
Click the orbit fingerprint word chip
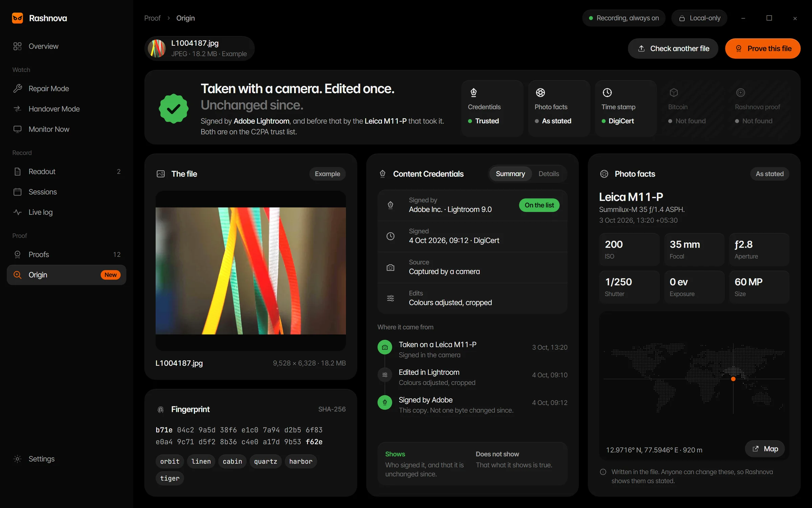(170, 461)
